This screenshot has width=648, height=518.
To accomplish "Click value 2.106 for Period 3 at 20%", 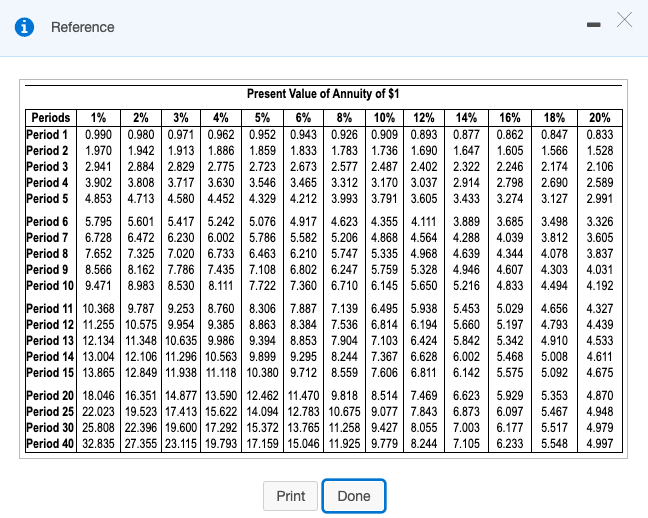I will point(600,167).
